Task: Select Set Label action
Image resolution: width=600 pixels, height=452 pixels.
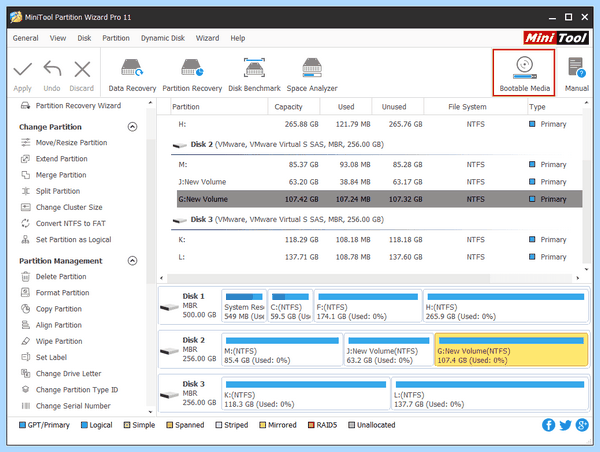Action: click(51, 357)
